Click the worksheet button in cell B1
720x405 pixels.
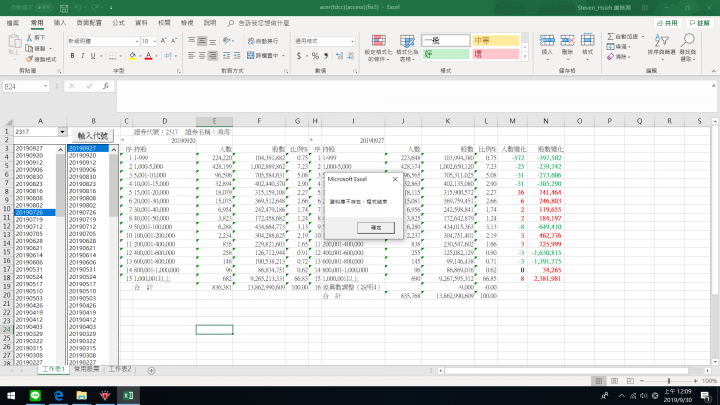(93, 135)
